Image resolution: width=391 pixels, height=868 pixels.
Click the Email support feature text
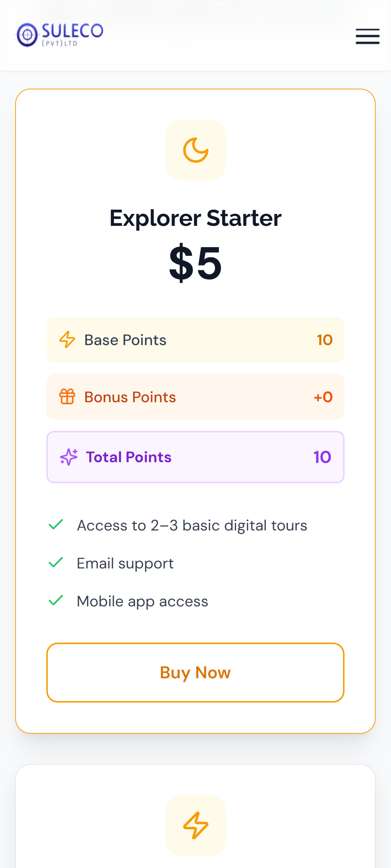coord(125,563)
